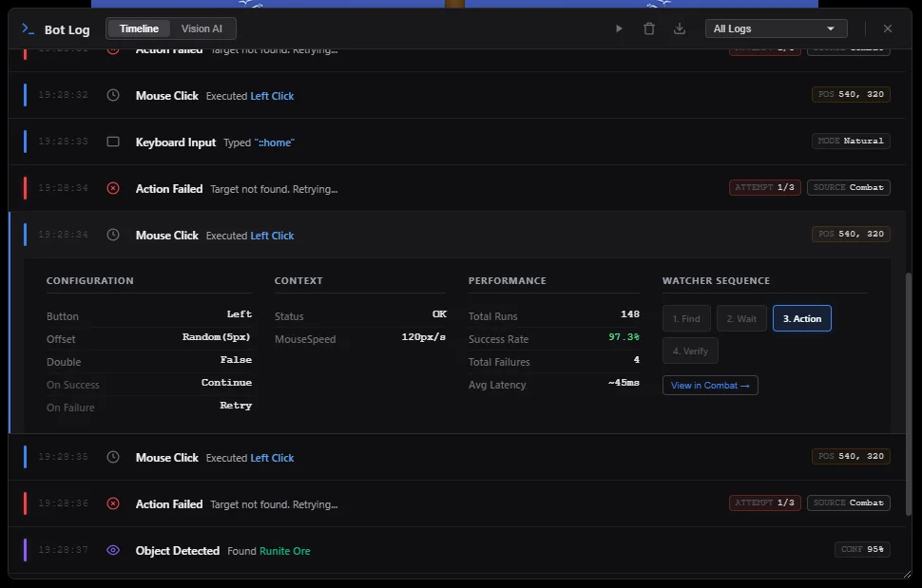The image size is (922, 588).
Task: Click the POS 540, 320 badge on the 19:28:35 row
Action: pos(851,456)
